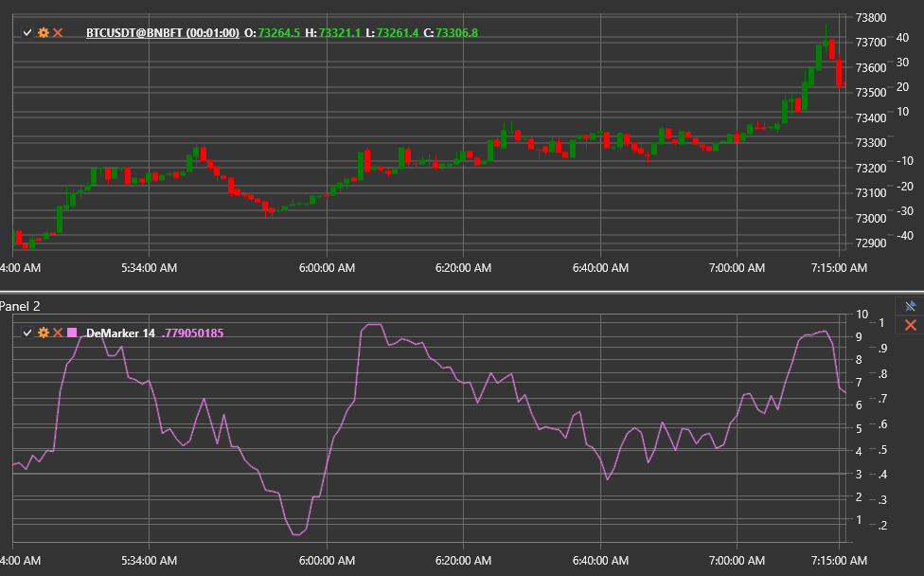
Task: Click 7:00:00 AM on the lower time axis
Action: [x=737, y=560]
